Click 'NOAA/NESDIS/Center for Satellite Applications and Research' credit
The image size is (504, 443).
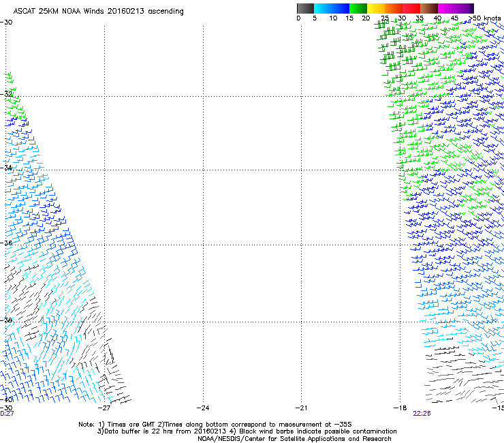tap(294, 439)
